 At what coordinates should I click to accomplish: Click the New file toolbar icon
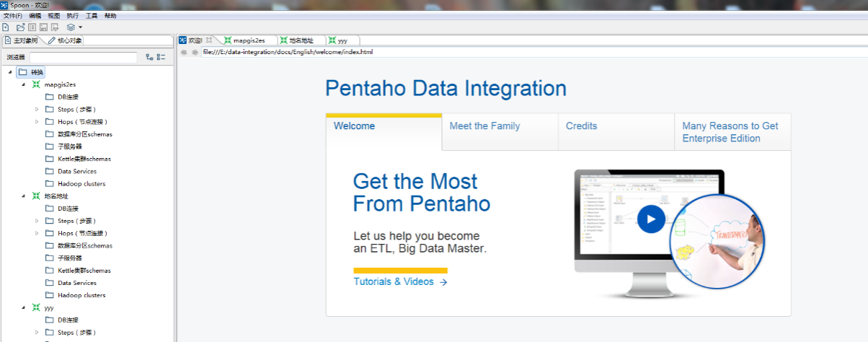(6, 27)
